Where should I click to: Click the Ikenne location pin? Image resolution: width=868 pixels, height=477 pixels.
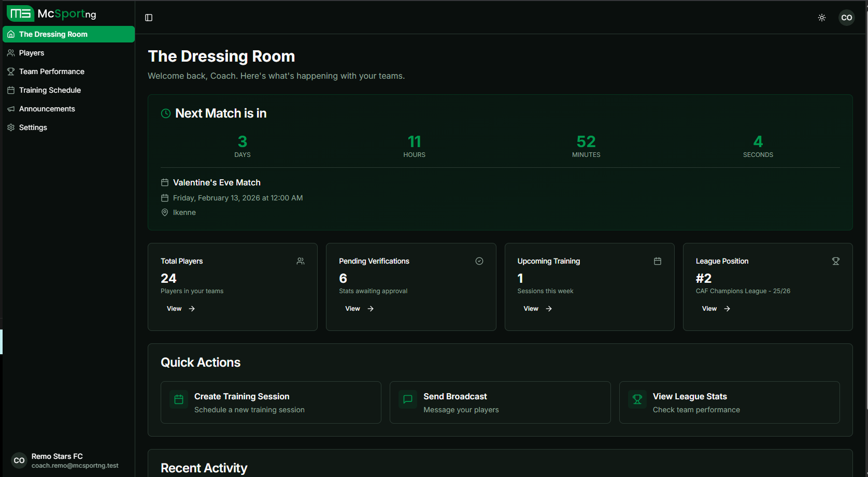(164, 212)
